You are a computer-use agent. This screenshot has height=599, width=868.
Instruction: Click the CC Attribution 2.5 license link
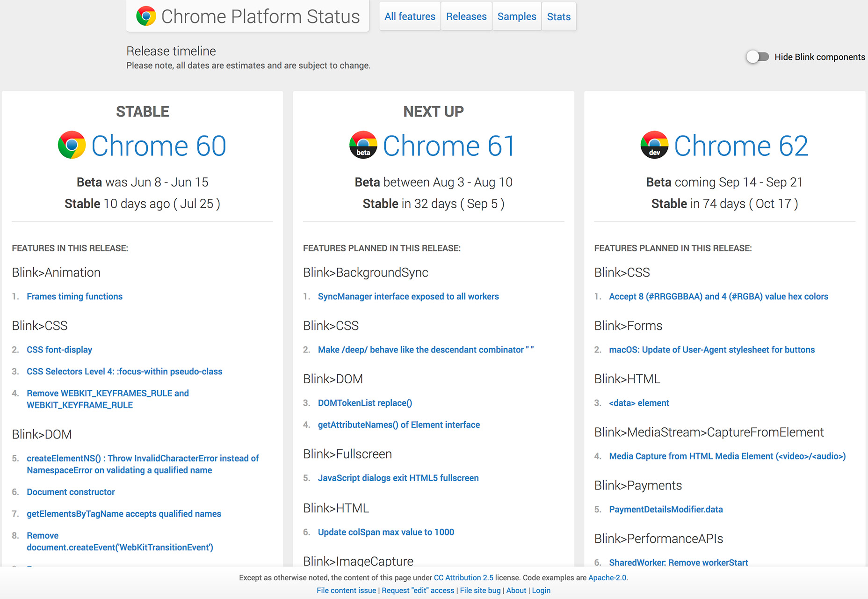463,578
